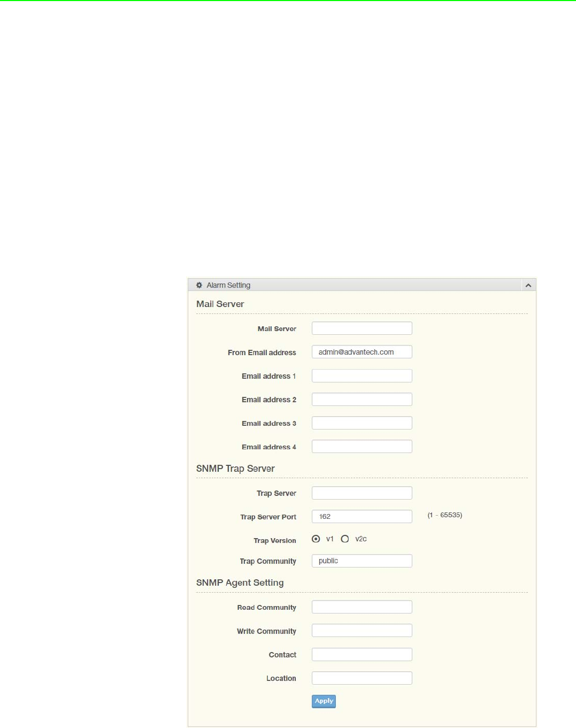The image size is (576, 728).
Task: Click the SNMP Agent Setting heading
Action: point(240,583)
